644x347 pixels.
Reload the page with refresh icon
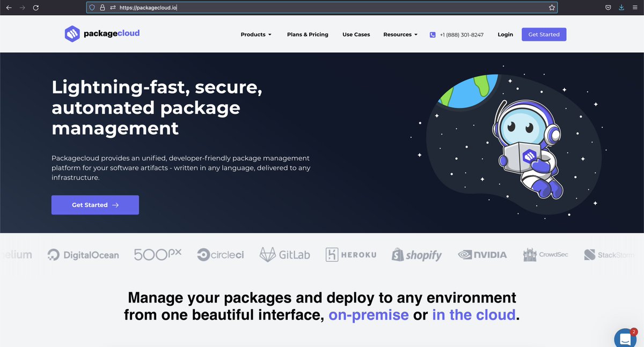(35, 8)
